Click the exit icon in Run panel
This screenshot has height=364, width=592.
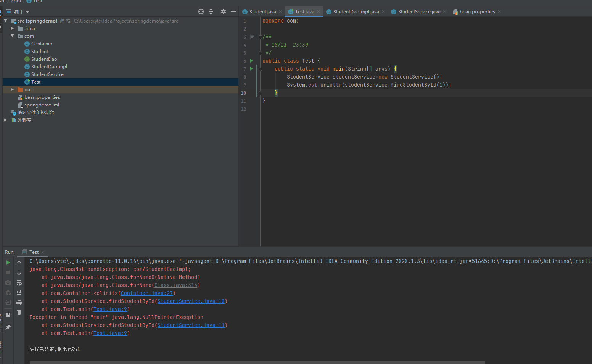click(x=8, y=302)
